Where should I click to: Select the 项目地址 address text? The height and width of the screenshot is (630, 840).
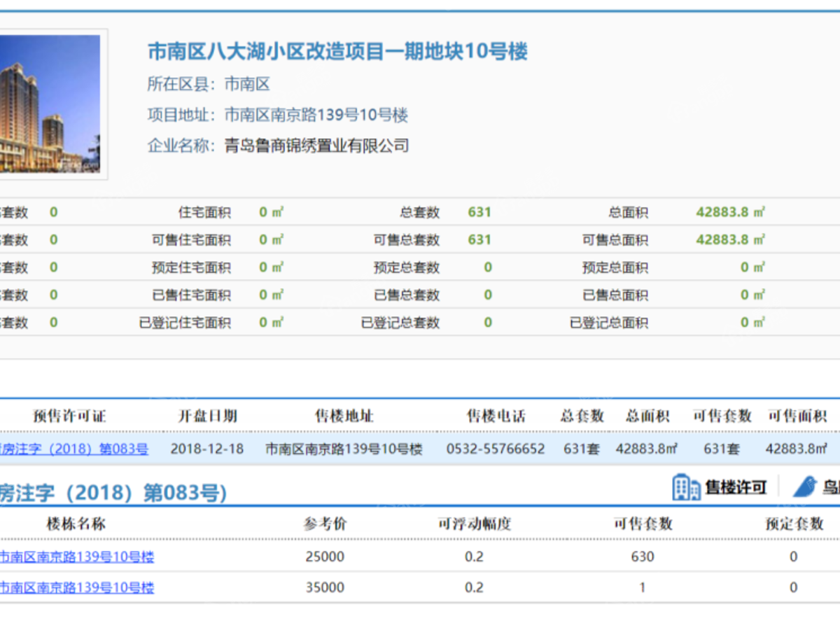click(316, 115)
